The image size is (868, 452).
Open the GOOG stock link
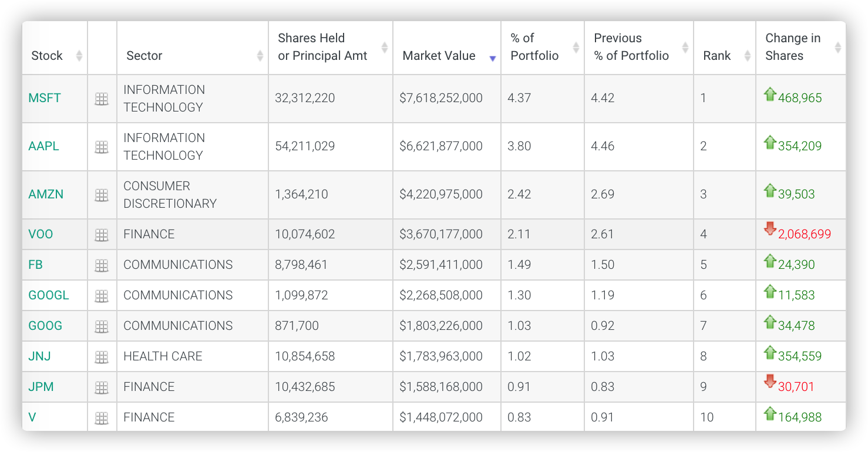click(x=45, y=326)
